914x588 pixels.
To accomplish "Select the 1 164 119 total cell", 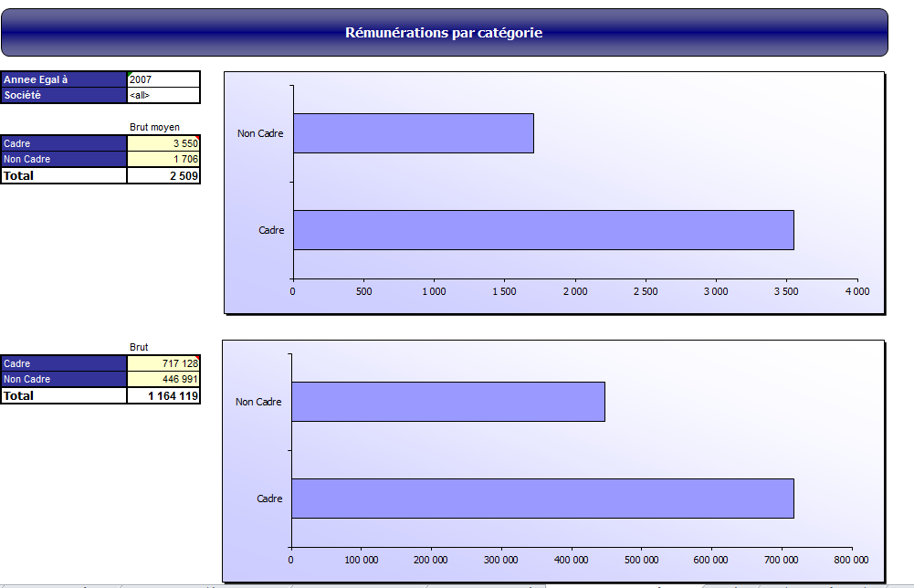I will [x=163, y=395].
